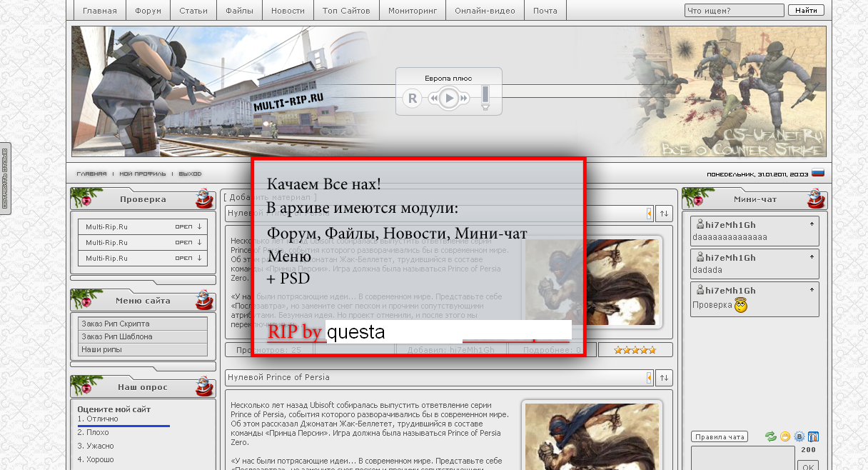Viewport: 868px width, 470px height.
Task: Open the Мониторинг menu item
Action: [x=413, y=11]
